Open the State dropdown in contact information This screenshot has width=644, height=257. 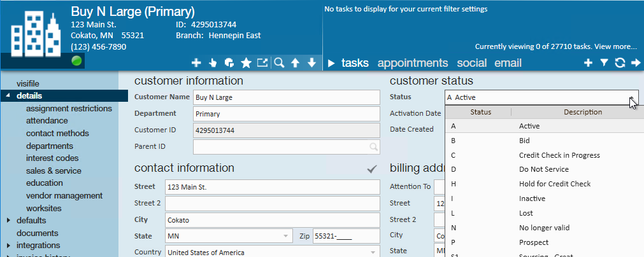coord(285,236)
